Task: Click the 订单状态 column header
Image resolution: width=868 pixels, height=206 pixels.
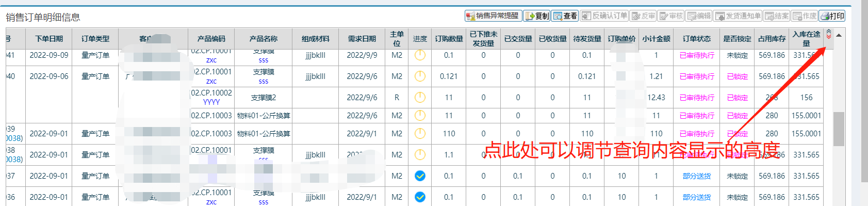Action: click(697, 39)
